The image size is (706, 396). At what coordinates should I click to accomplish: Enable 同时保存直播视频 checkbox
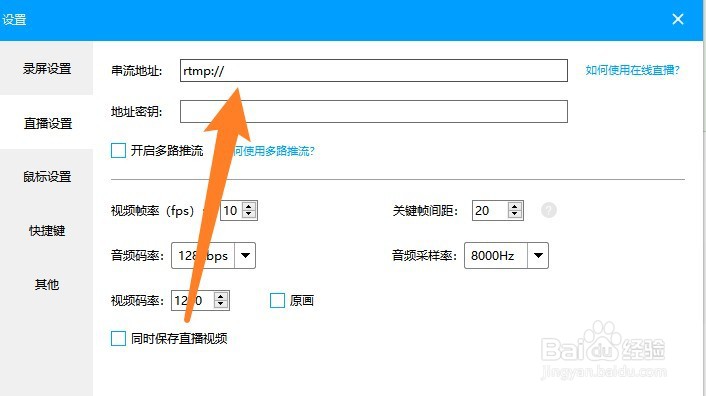point(118,338)
